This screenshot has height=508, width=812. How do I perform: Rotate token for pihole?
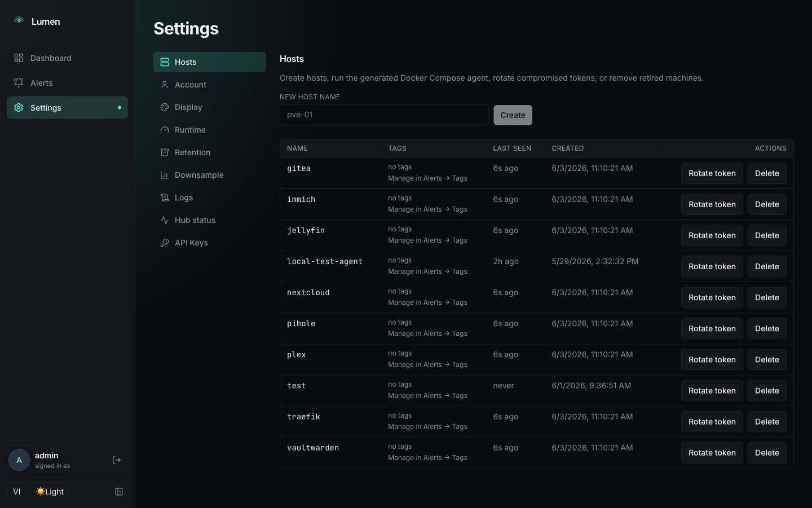tap(712, 329)
